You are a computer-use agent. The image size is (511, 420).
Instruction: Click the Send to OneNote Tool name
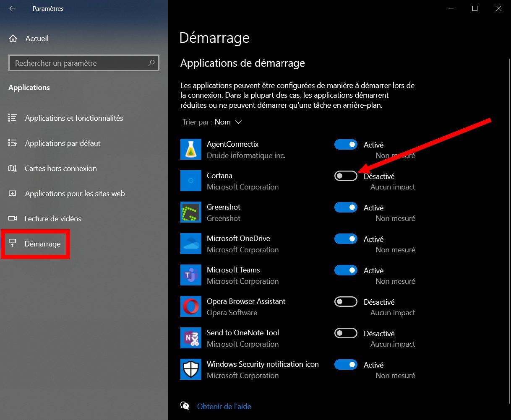[243, 333]
